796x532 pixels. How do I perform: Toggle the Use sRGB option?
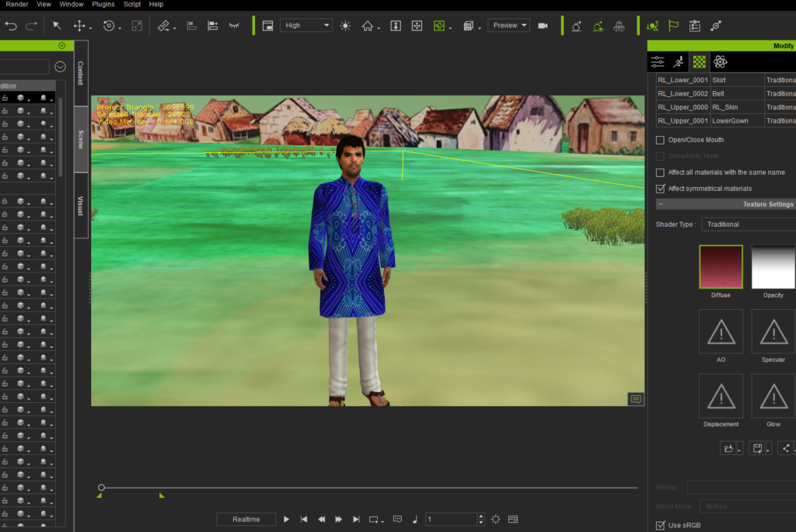[660, 525]
